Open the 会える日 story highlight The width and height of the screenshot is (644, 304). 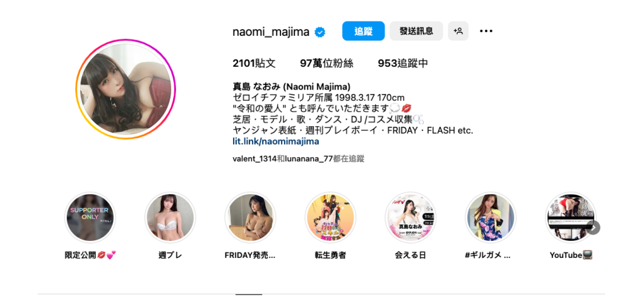coord(410,218)
